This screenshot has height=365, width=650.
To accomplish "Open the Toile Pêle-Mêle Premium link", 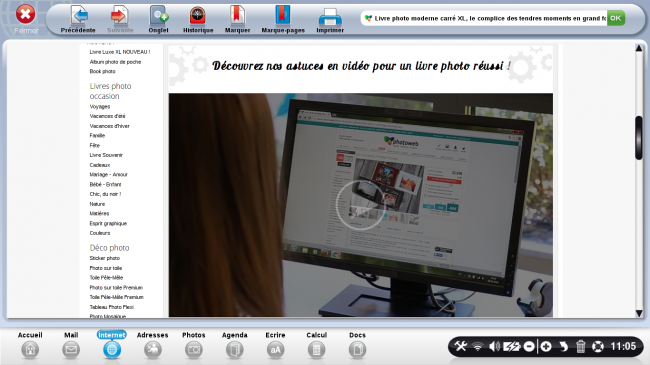I will click(116, 297).
